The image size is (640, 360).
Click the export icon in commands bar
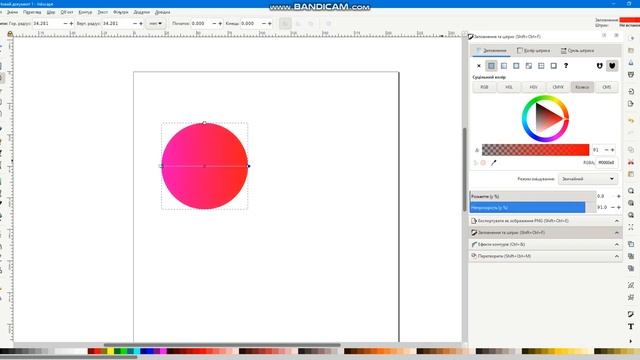point(631,104)
